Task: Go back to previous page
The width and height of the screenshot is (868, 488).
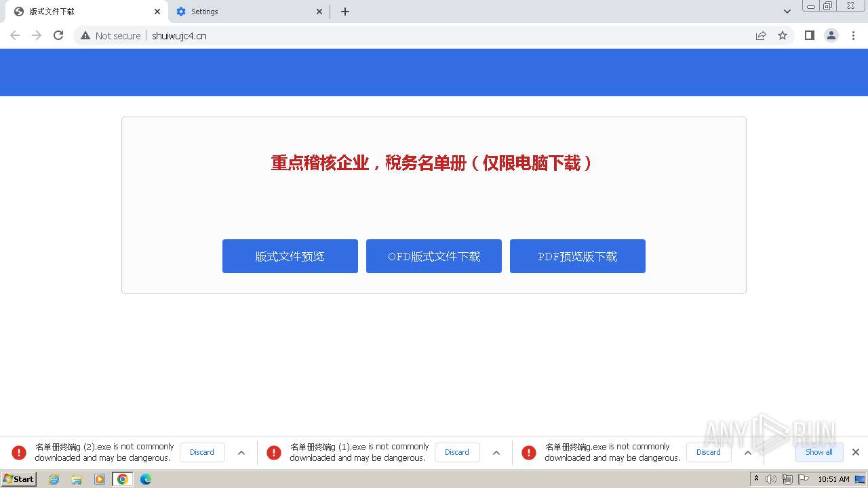Action: point(15,35)
